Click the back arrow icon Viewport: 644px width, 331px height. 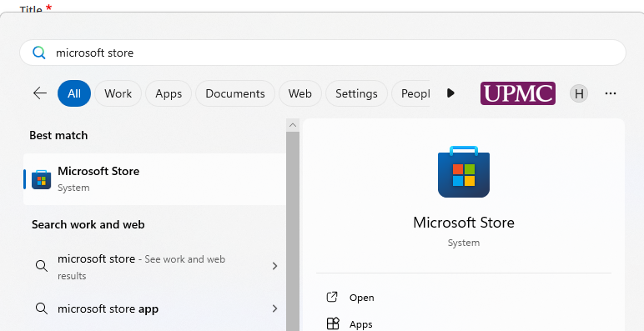pyautogui.click(x=40, y=93)
